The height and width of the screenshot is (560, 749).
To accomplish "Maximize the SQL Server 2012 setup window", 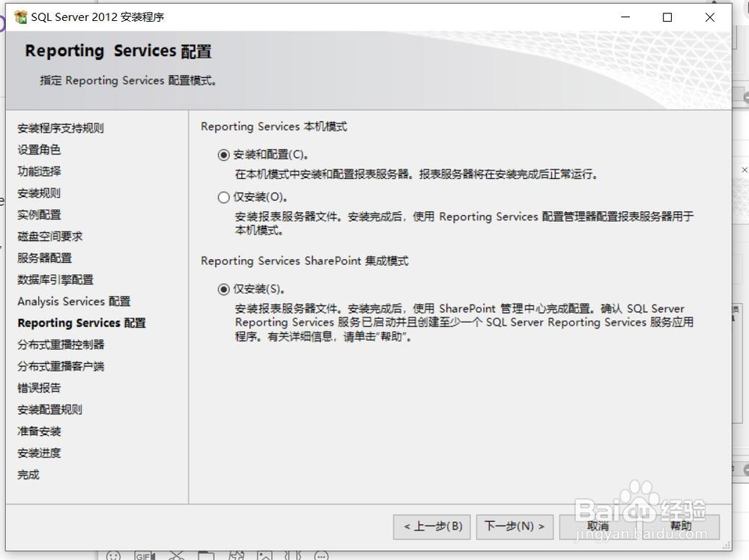I will [667, 17].
